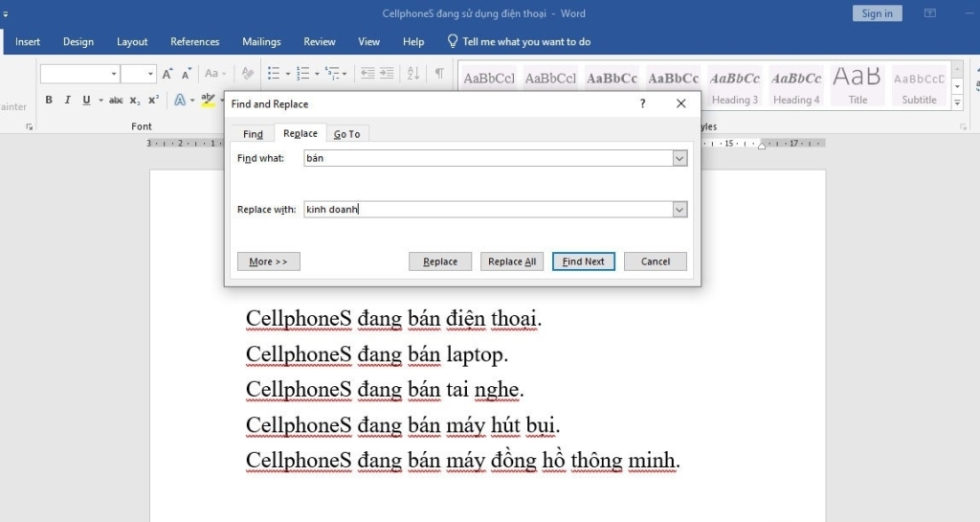Open the Design ribbon tab
980x522 pixels.
click(78, 42)
